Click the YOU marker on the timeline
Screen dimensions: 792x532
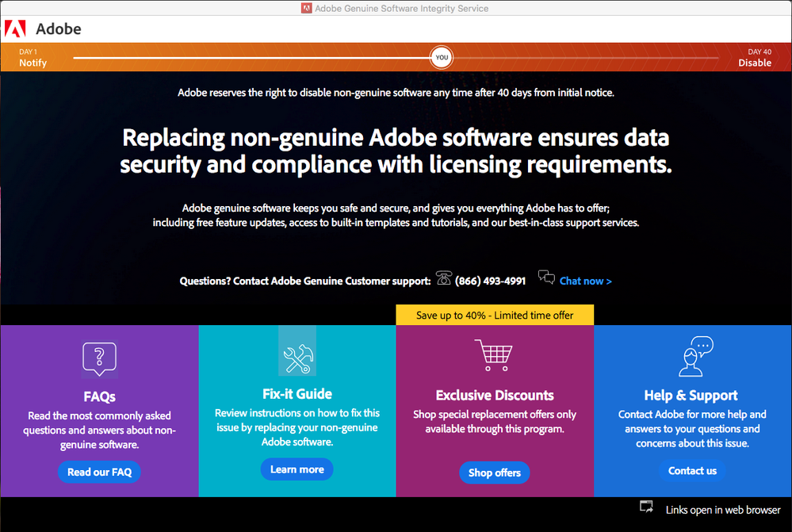point(442,57)
